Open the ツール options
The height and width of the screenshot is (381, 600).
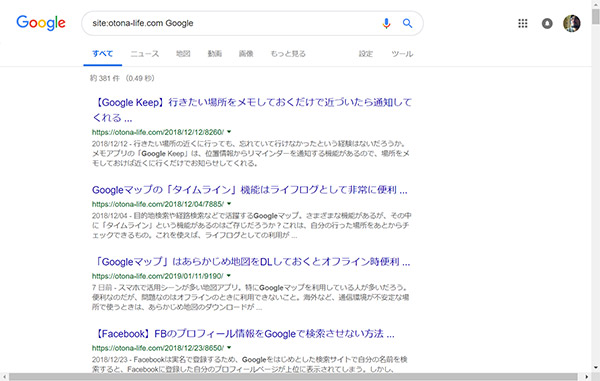pyautogui.click(x=402, y=54)
